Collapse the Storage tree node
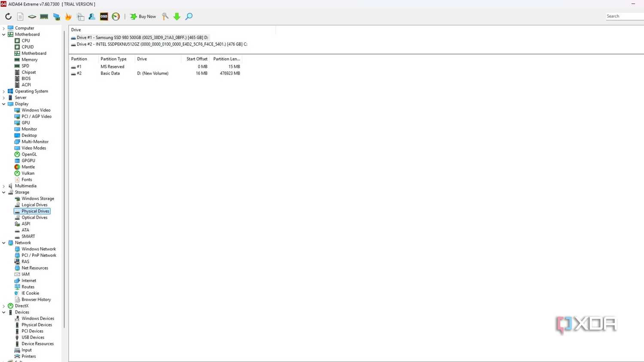Screen dimensions: 644x362 [4, 192]
